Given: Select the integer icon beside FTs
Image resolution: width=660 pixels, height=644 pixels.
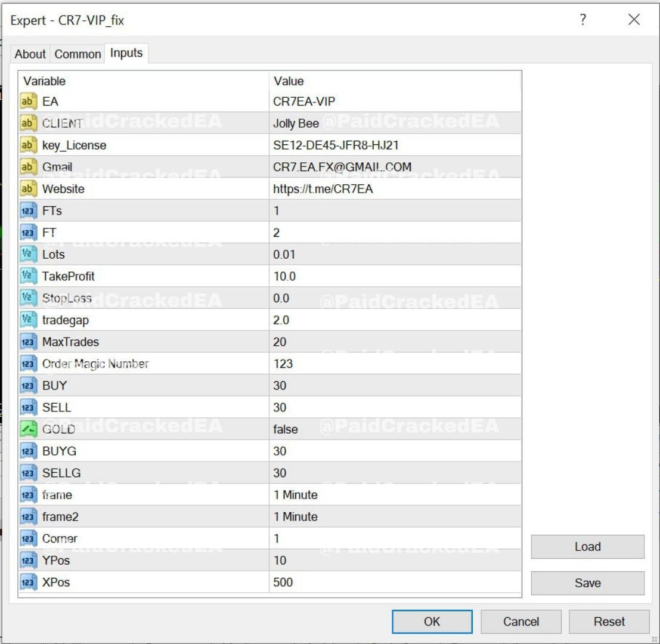Looking at the screenshot, I should tap(28, 210).
